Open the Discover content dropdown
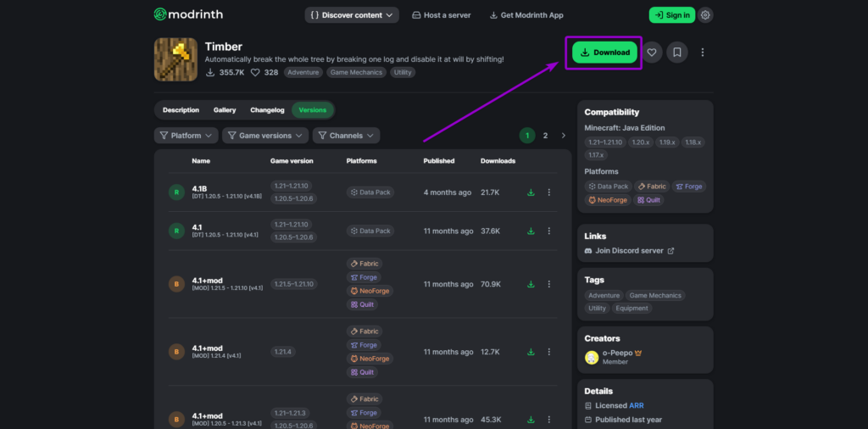This screenshot has width=868, height=429. coord(352,15)
